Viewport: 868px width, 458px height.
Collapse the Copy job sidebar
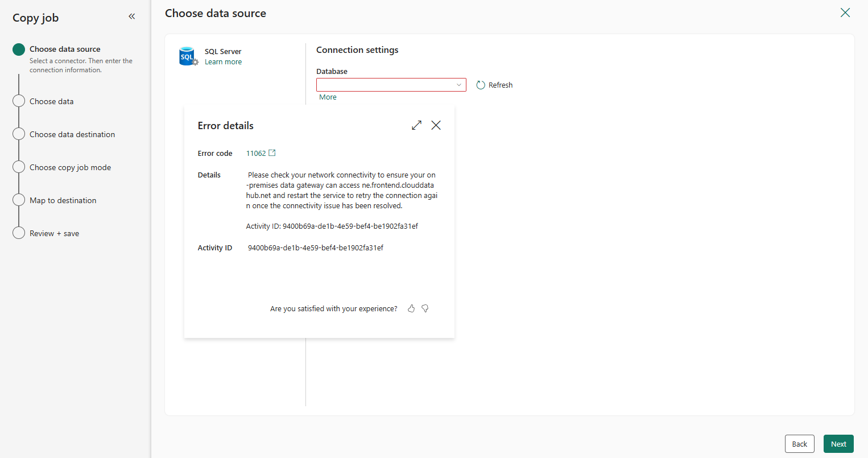132,16
